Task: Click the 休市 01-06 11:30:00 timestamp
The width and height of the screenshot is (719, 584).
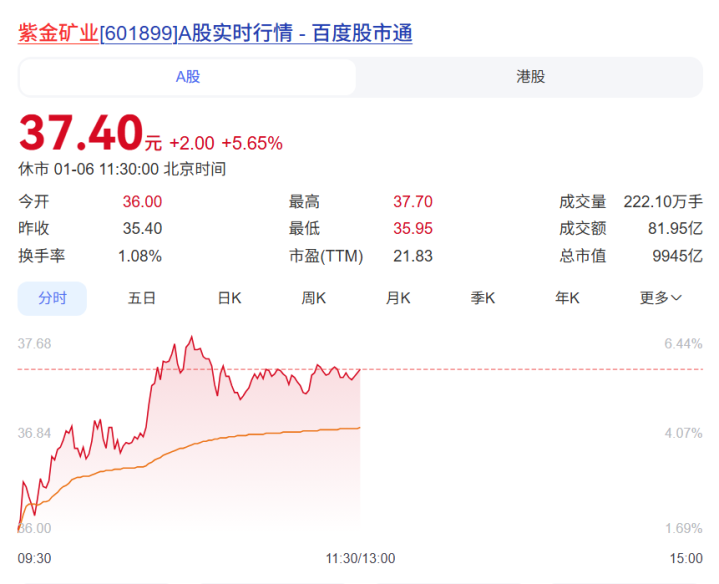Action: point(122,169)
